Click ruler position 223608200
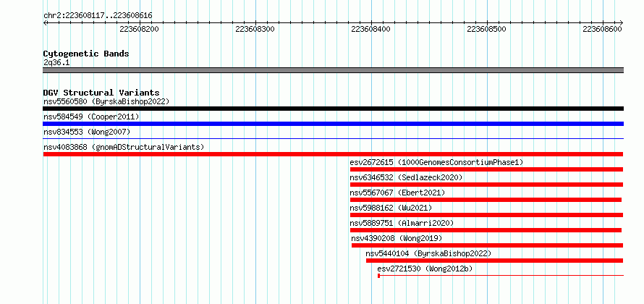Viewport: 644px width, 304px height. [139, 30]
